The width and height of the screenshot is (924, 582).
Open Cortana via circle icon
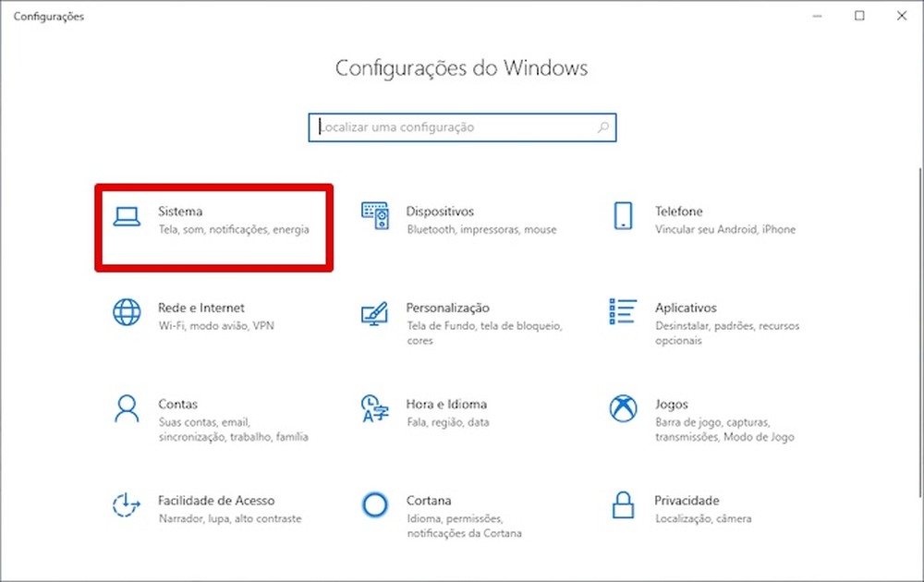coord(375,505)
